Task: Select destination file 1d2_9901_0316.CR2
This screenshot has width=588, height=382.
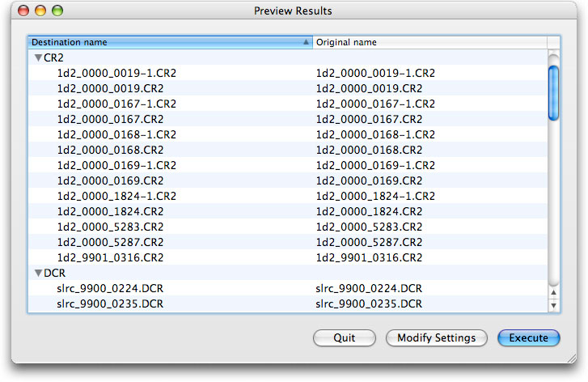Action: tap(110, 258)
